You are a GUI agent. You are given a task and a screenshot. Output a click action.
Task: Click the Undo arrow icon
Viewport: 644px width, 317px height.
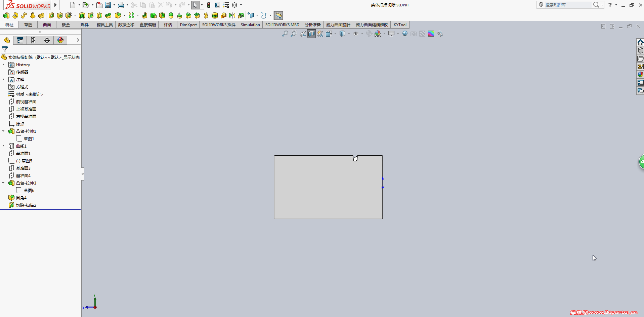pos(169,5)
